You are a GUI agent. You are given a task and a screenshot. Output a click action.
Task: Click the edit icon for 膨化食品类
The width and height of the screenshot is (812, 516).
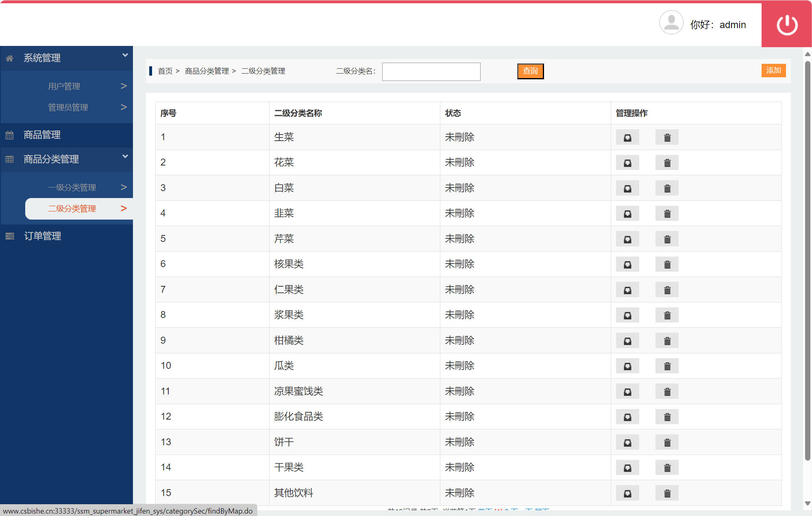(627, 416)
